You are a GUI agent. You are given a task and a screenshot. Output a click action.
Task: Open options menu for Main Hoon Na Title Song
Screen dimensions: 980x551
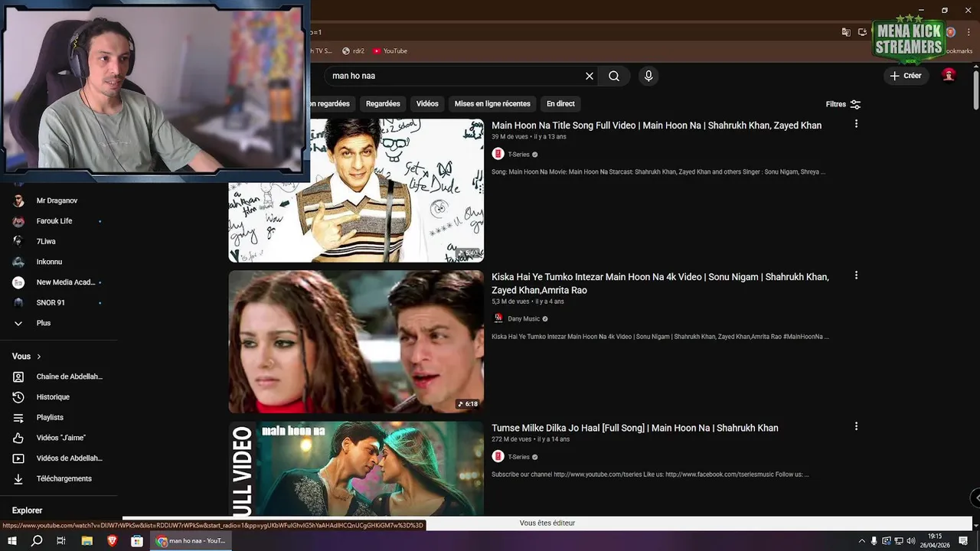(856, 124)
